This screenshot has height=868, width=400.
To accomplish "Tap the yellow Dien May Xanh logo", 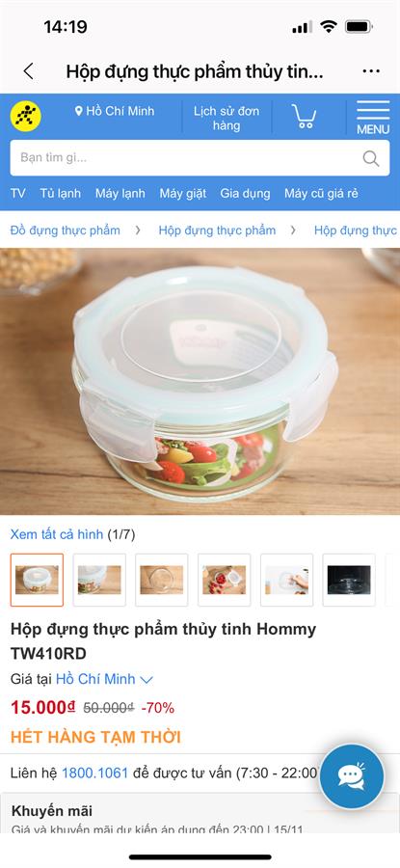I will [x=25, y=117].
